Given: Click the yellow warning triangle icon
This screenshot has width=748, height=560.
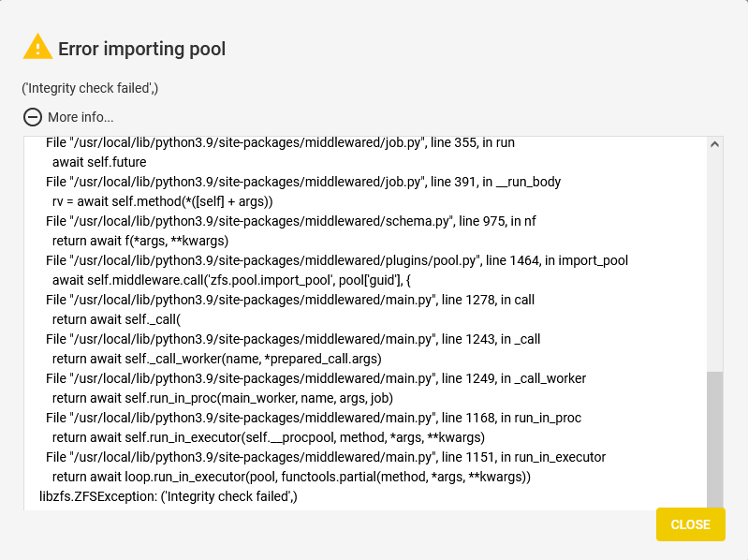Looking at the screenshot, I should pyautogui.click(x=37, y=47).
